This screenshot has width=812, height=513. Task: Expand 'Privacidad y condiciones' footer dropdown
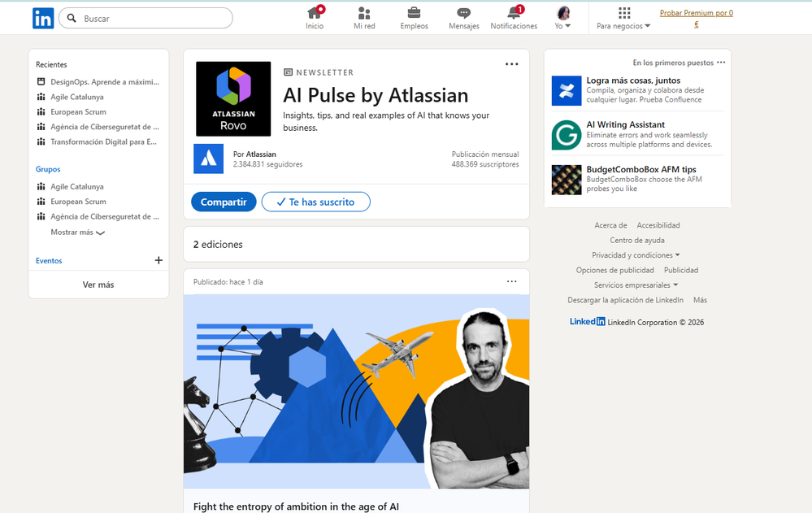click(x=636, y=254)
